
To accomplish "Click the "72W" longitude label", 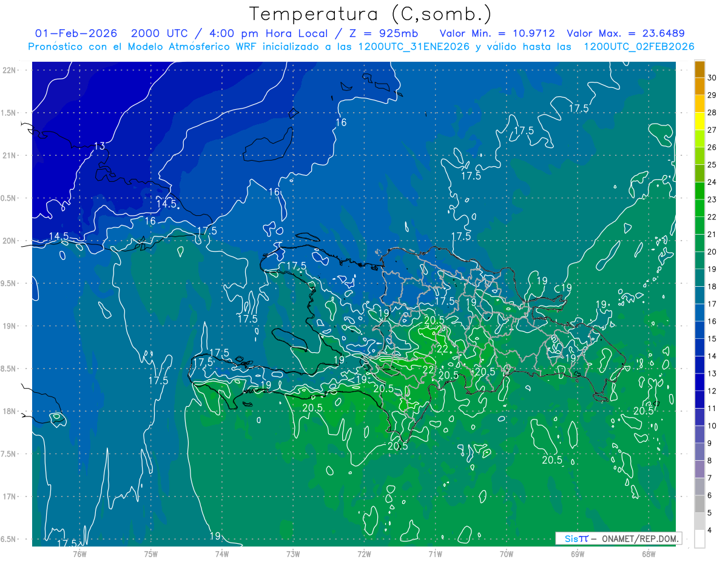I will click(x=364, y=554).
